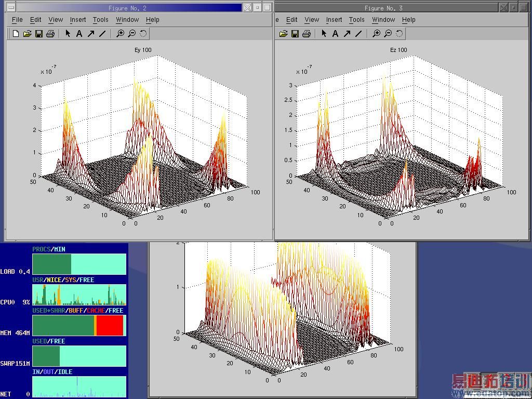Click the CPU0 usage graph

click(79, 295)
